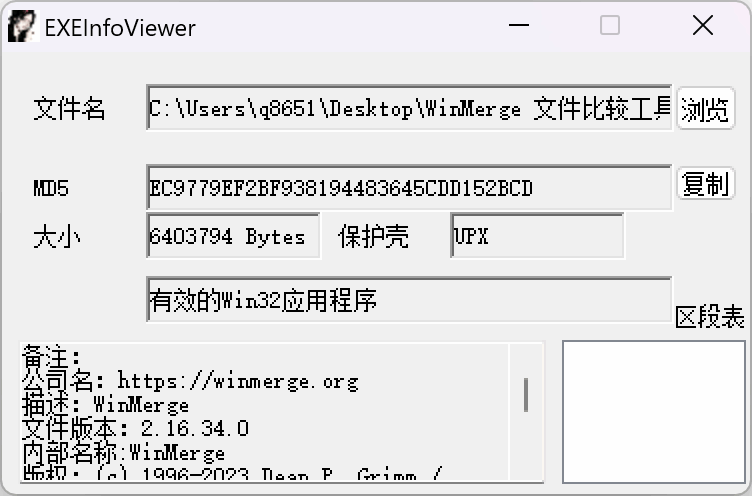
Task: Click inside the MD5 hash field
Action: tap(409, 188)
